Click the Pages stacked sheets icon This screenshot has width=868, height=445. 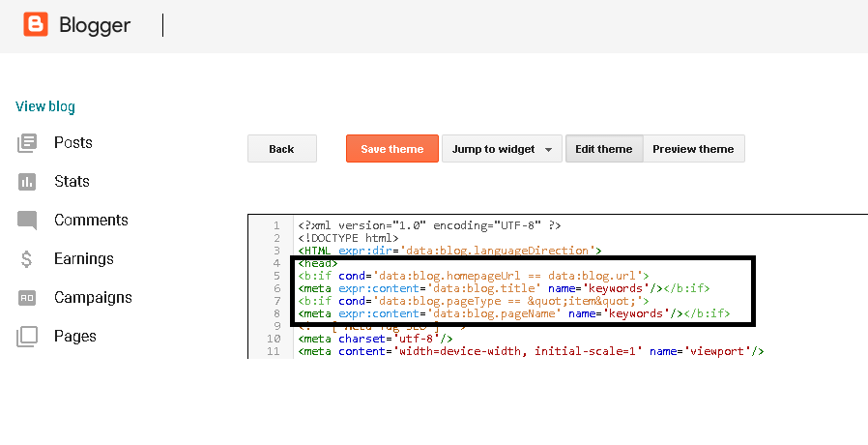click(27, 337)
